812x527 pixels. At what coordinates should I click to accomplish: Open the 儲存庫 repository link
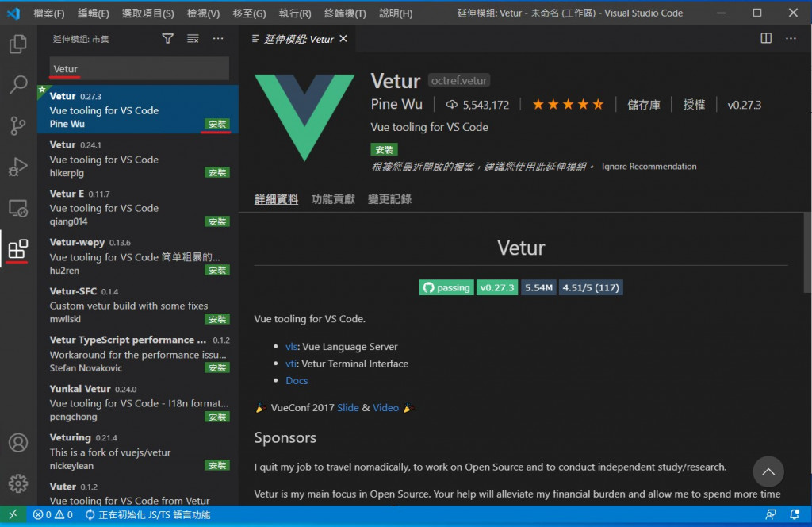pos(644,105)
